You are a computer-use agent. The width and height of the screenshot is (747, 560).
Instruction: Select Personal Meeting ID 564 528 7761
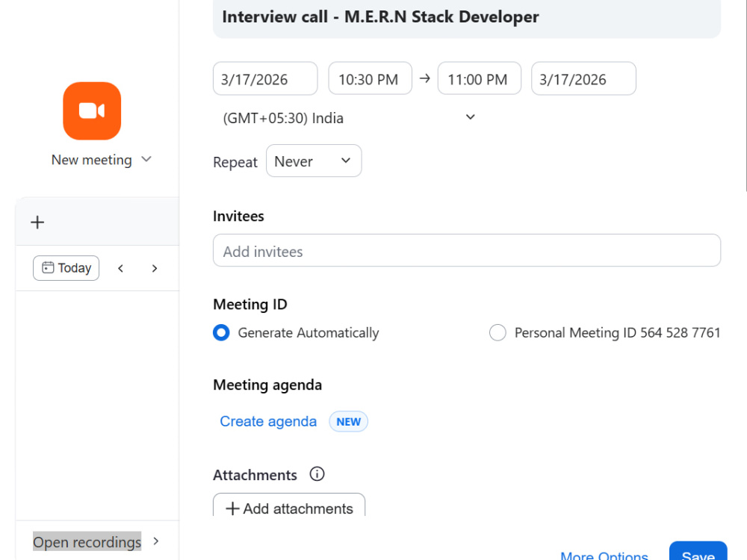[x=498, y=332]
